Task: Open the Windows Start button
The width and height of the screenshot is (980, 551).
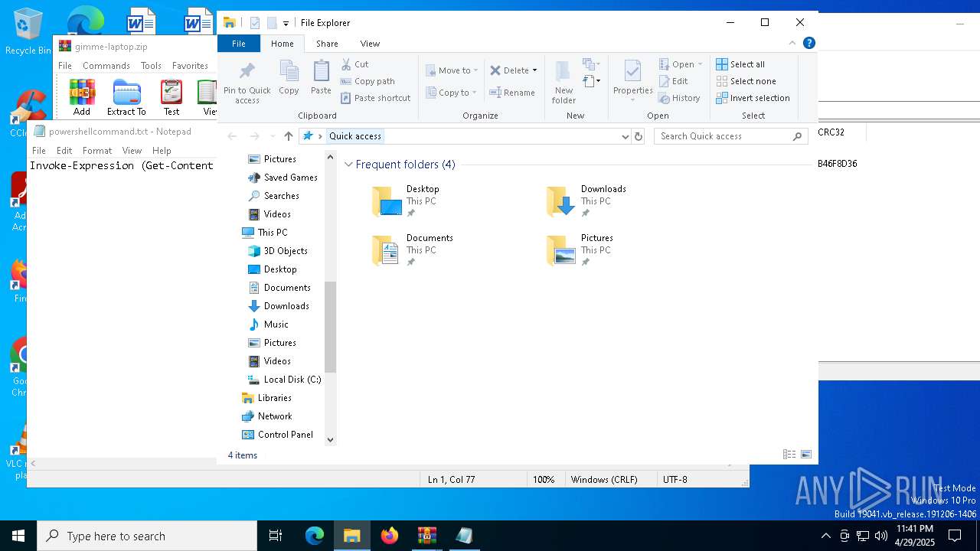Action: tap(18, 536)
